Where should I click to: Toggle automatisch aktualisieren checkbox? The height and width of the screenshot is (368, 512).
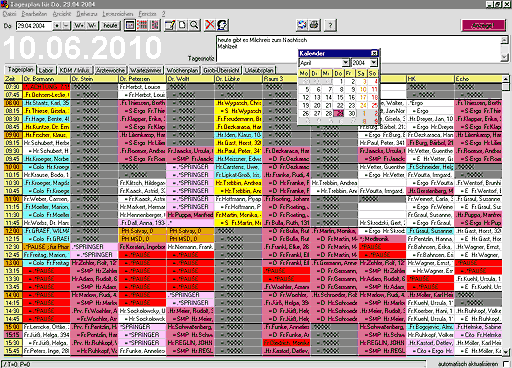(506, 364)
